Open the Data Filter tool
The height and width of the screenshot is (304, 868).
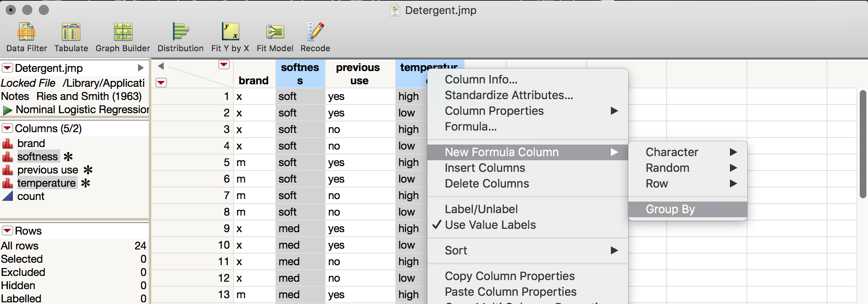pyautogui.click(x=26, y=37)
